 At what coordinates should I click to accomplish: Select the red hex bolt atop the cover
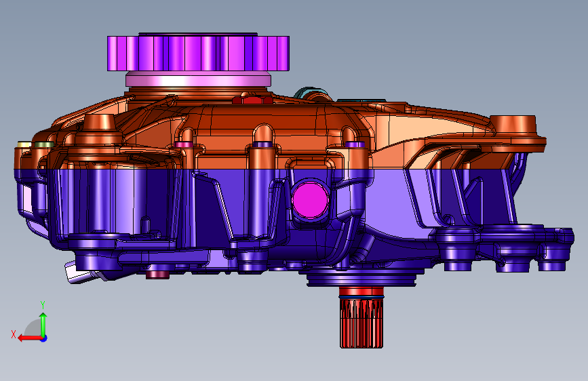252,100
